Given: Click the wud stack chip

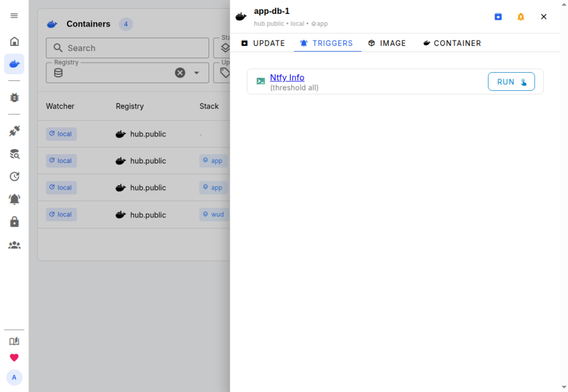Looking at the screenshot, I should pos(214,214).
